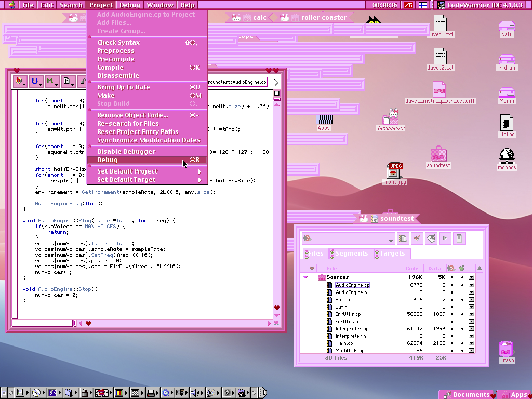Switch to the Segments tab

(x=351, y=254)
